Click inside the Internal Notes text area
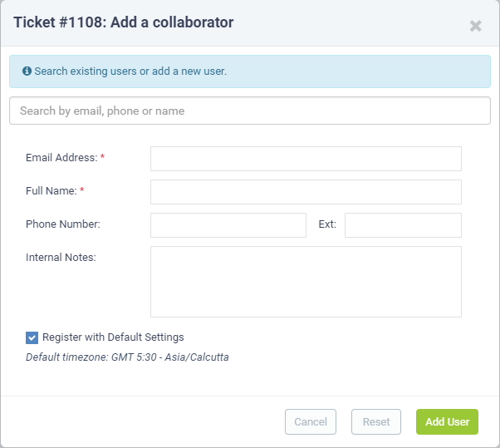 306,282
